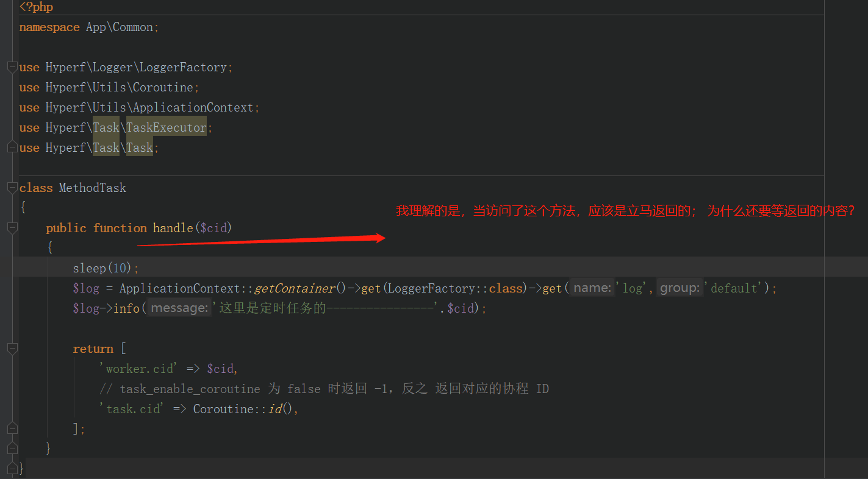Select the highlighted TaskExecutor occurrence
868x479 pixels.
(165, 127)
